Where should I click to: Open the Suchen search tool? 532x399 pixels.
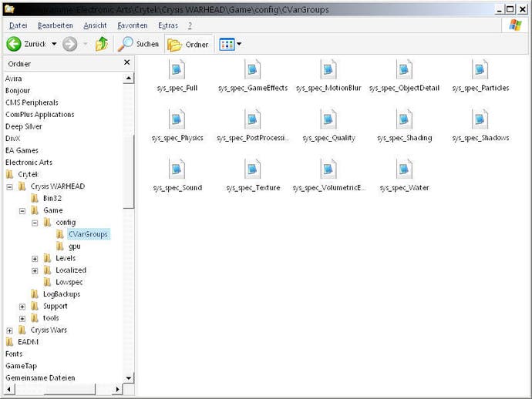[x=139, y=44]
